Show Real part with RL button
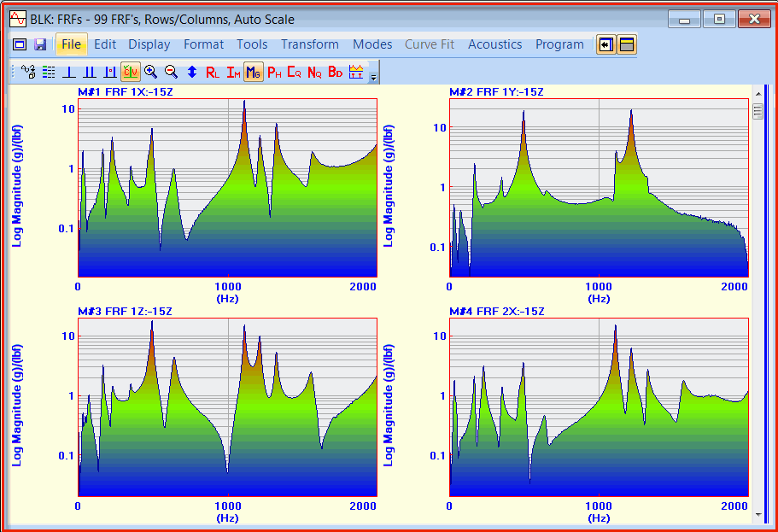The image size is (778, 532). click(213, 73)
